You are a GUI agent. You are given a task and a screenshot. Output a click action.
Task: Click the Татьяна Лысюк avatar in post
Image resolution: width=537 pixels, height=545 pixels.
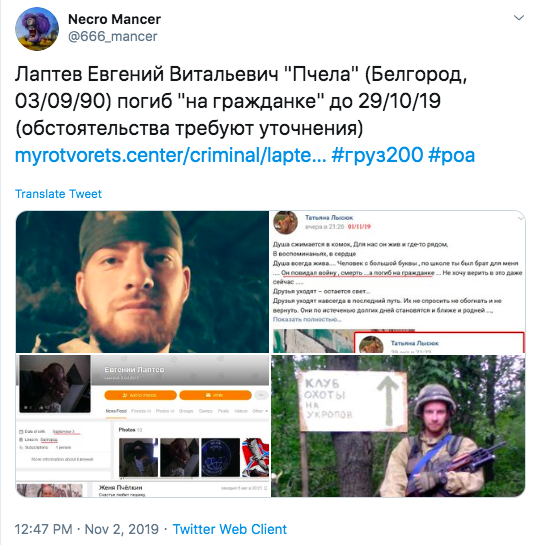(285, 222)
